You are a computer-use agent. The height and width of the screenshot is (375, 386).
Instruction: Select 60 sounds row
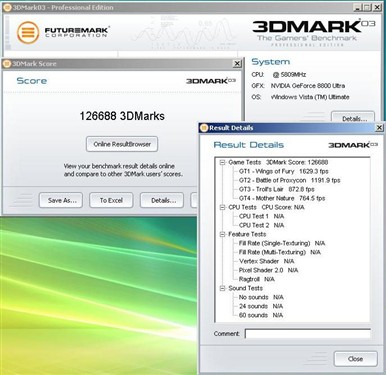click(x=261, y=315)
